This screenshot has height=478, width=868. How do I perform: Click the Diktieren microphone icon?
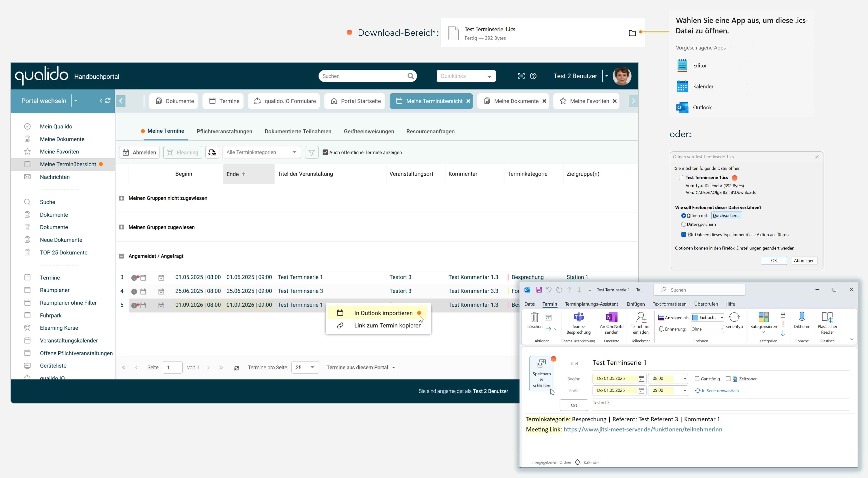(x=802, y=317)
